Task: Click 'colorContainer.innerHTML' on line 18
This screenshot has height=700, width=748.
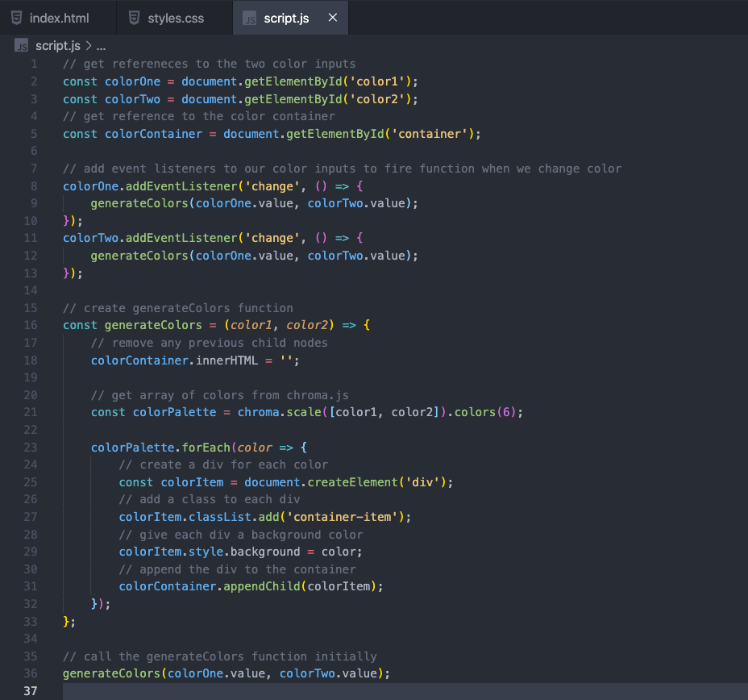Action: (x=175, y=360)
